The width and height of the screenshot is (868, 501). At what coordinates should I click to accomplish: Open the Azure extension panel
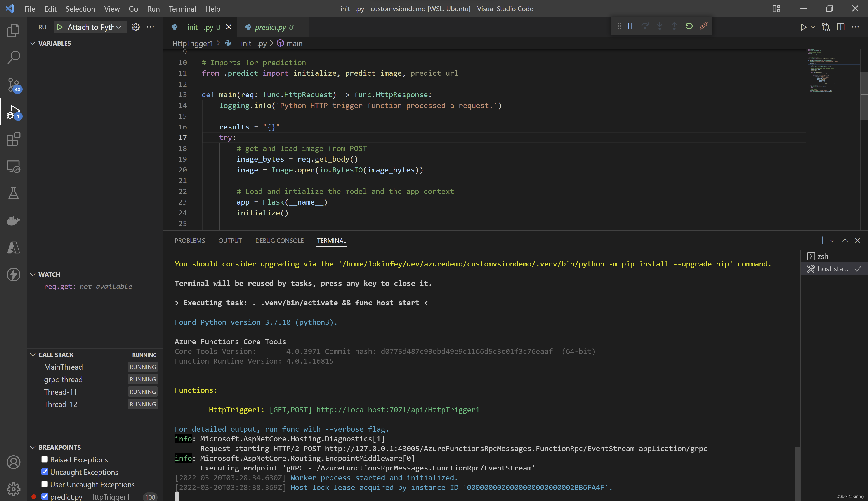coord(13,247)
